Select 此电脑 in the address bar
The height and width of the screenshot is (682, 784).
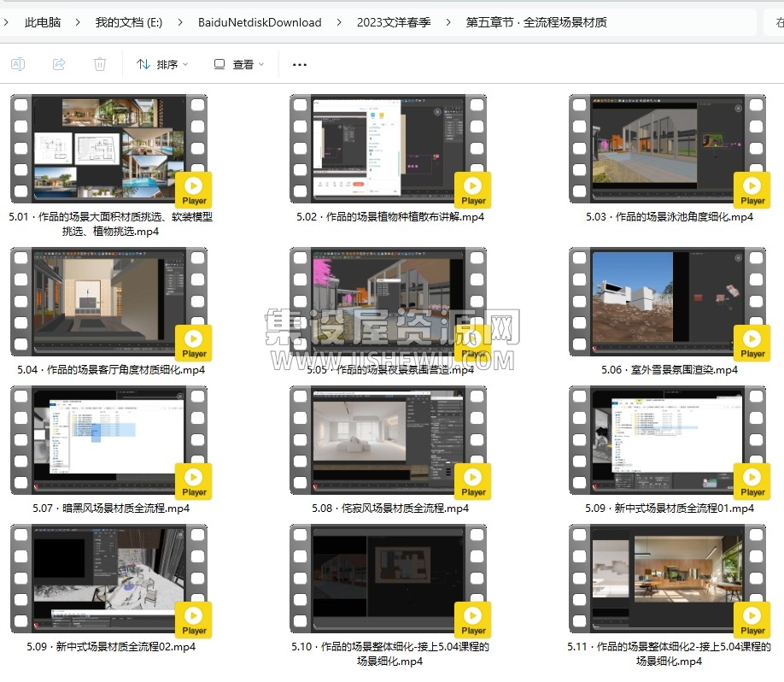coord(43,22)
